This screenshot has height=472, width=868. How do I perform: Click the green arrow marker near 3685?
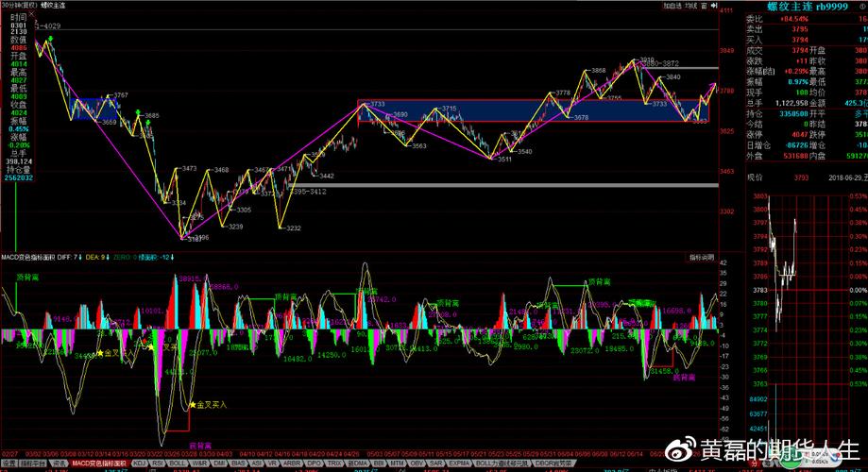[138, 113]
